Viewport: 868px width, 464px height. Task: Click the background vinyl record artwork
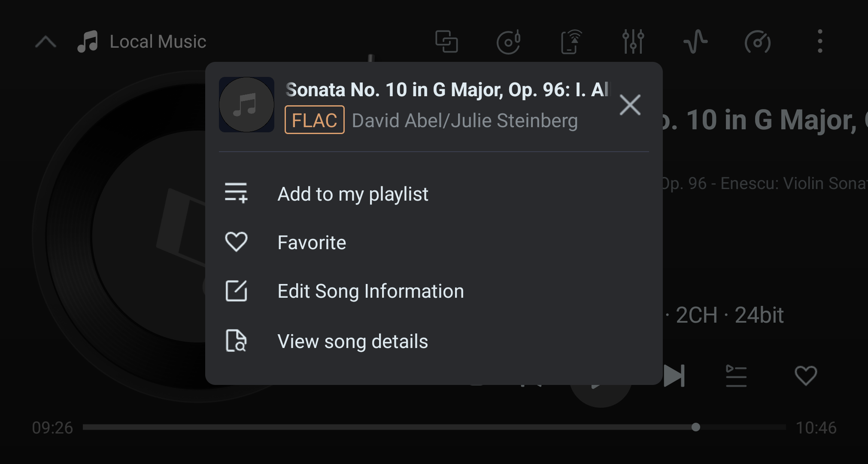(120, 236)
